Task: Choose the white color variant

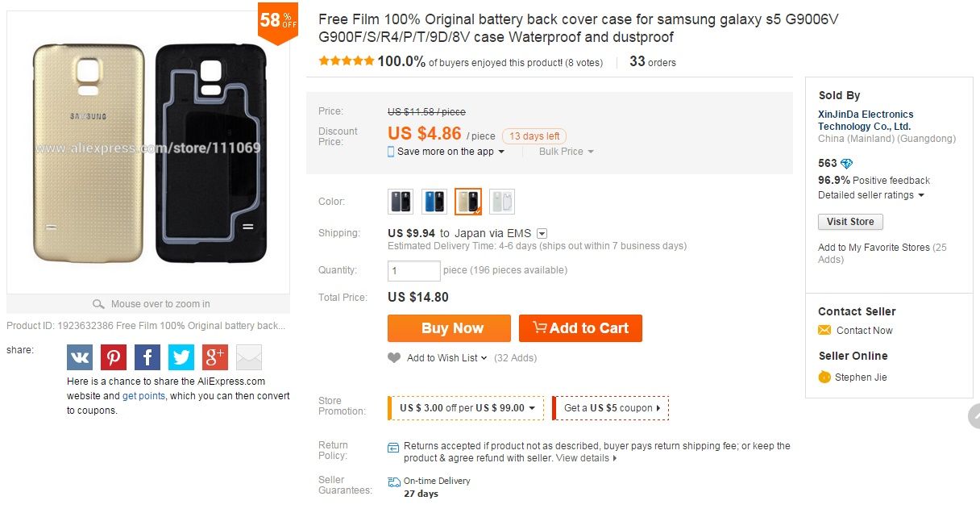Action: 502,202
